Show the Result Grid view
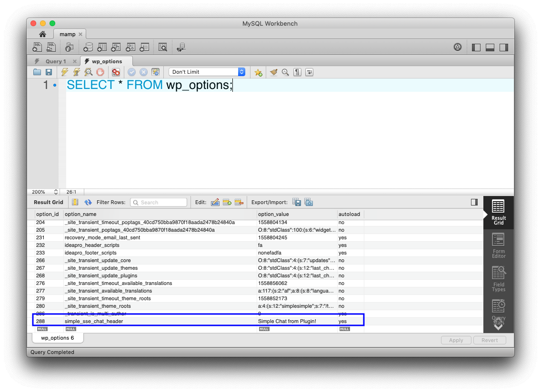The width and height of the screenshot is (541, 392). pos(499,212)
